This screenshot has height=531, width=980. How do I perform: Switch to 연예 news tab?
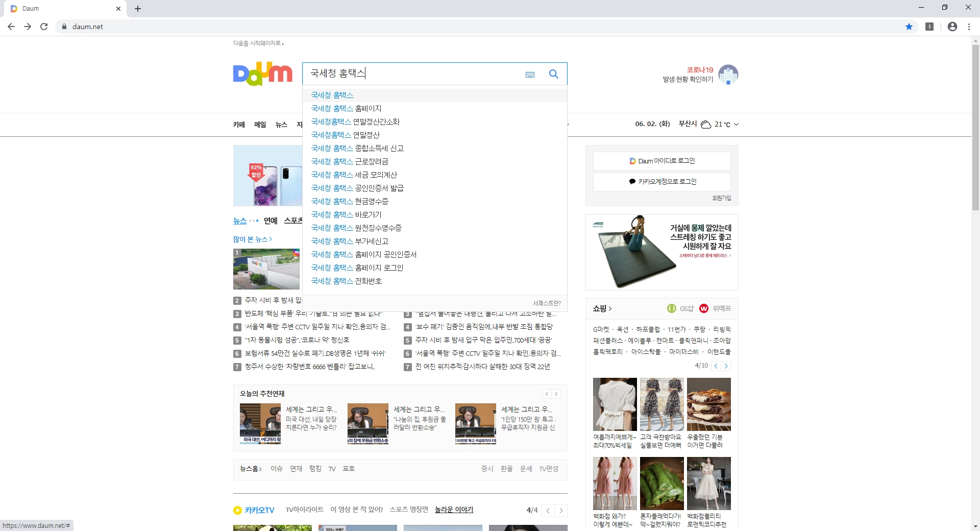pos(271,221)
